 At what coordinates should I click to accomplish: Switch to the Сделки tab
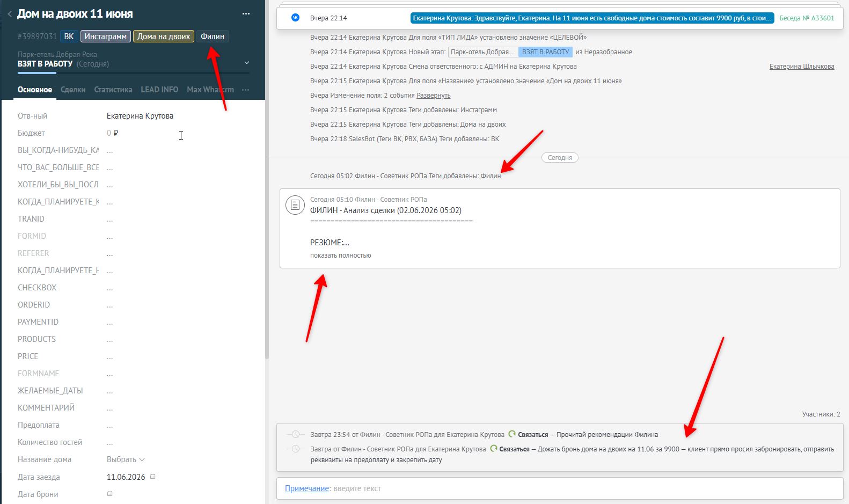click(73, 90)
